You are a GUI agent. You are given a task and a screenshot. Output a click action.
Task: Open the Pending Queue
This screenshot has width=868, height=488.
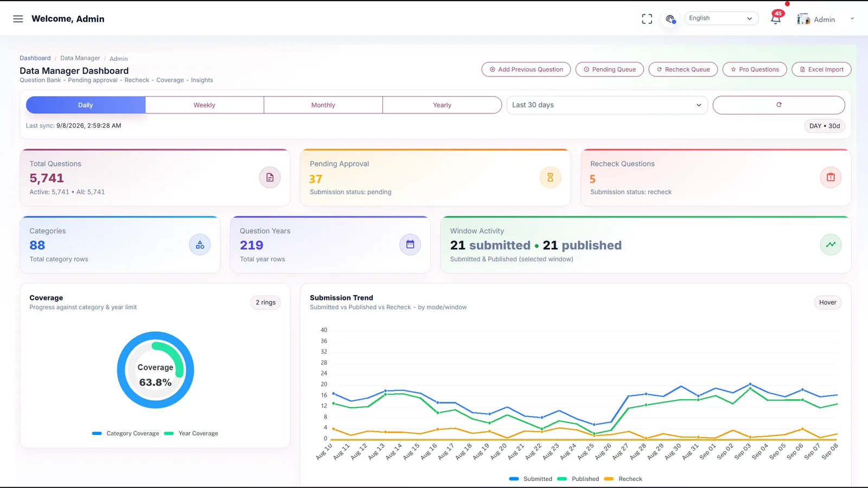click(610, 69)
